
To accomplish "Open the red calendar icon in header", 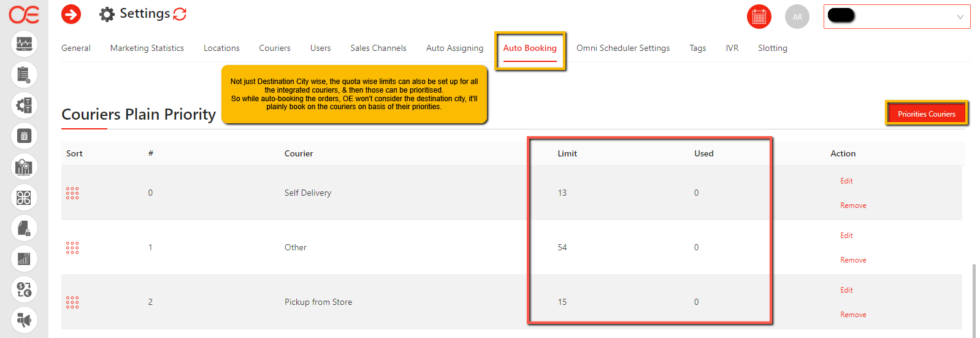I will point(759,17).
